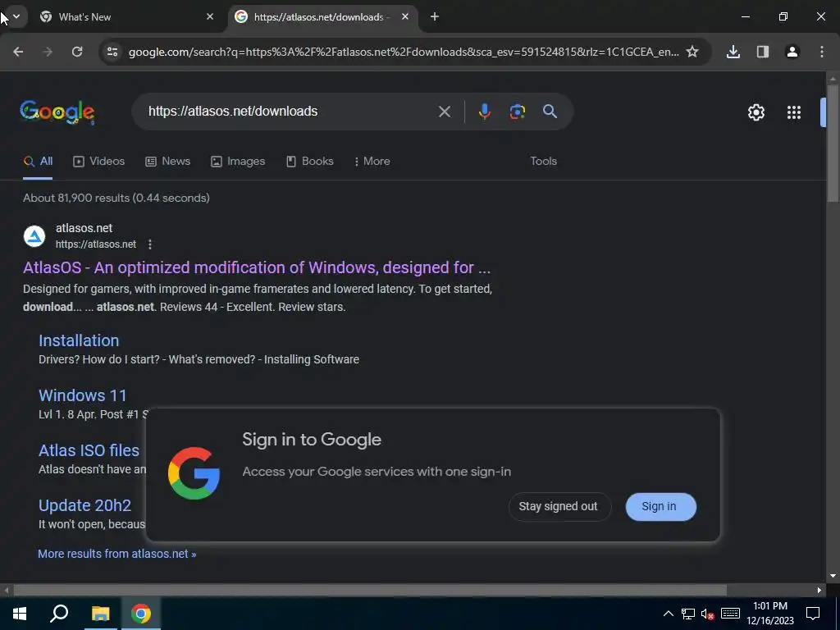The image size is (840, 630).
Task: Submit search with magnifier icon
Action: pos(550,112)
